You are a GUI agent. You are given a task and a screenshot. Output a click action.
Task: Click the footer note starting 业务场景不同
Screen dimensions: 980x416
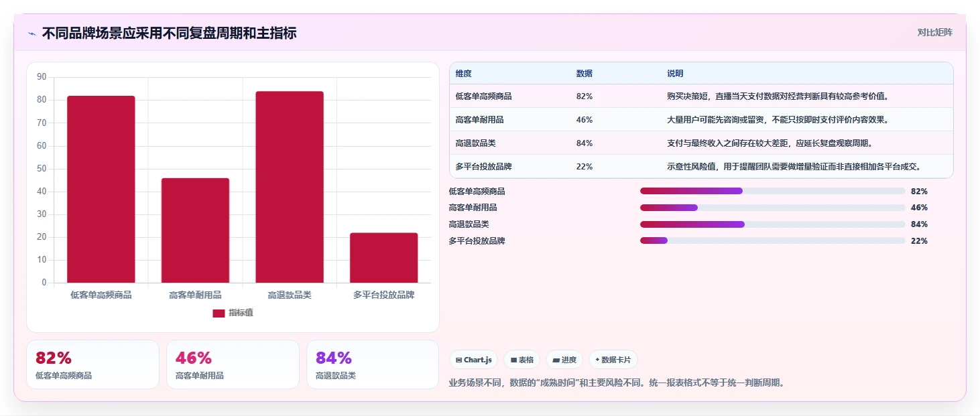click(x=616, y=383)
